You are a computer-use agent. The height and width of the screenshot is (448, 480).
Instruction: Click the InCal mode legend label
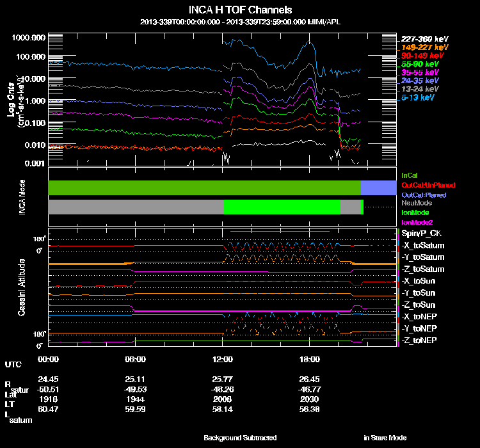click(x=408, y=175)
